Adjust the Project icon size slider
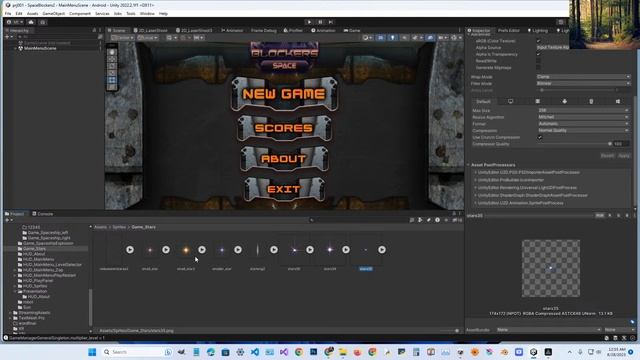 point(450,331)
